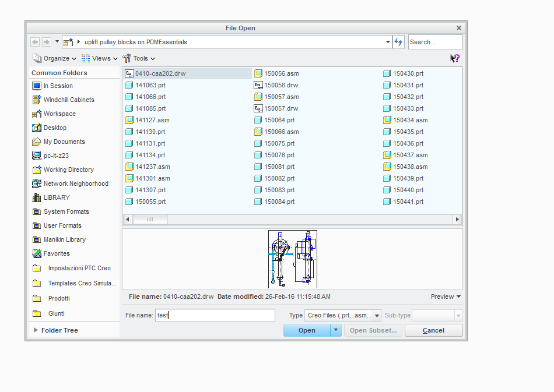Open Windchill Cabinets
Viewport: 554px width, 392px height.
[63, 100]
